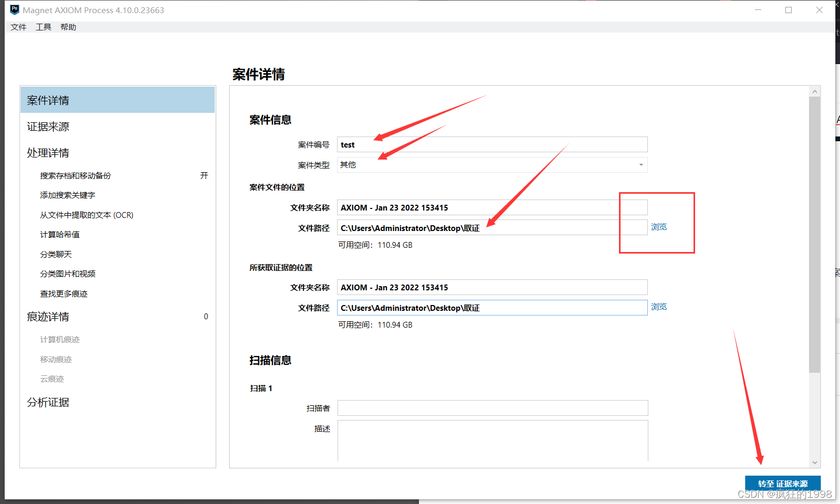The width and height of the screenshot is (840, 504).
Task: Open 查找更多痕迹 option
Action: (64, 294)
